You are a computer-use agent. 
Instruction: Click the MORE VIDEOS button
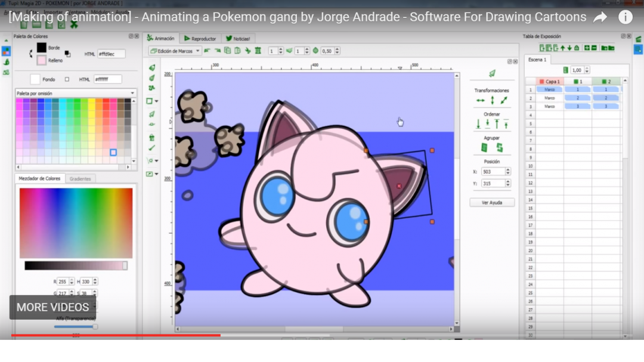click(x=52, y=307)
